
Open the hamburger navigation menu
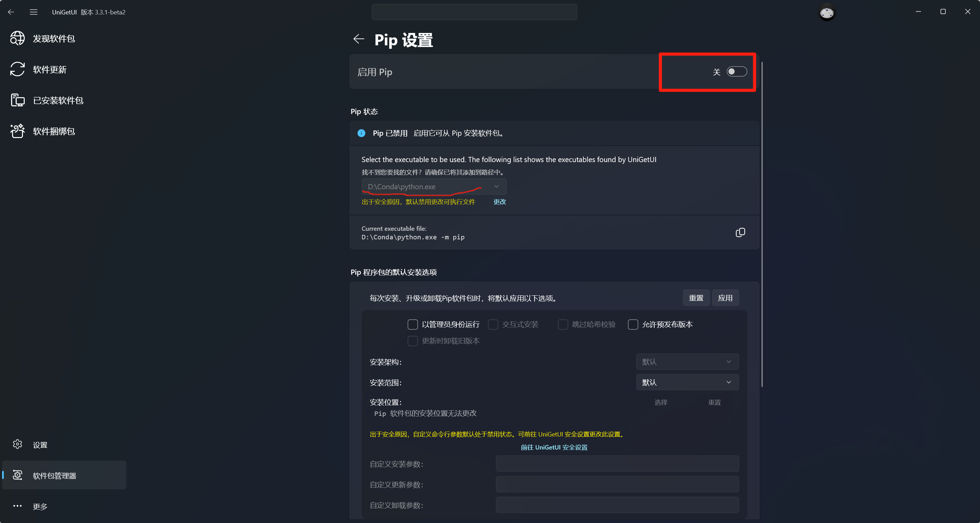tap(34, 12)
